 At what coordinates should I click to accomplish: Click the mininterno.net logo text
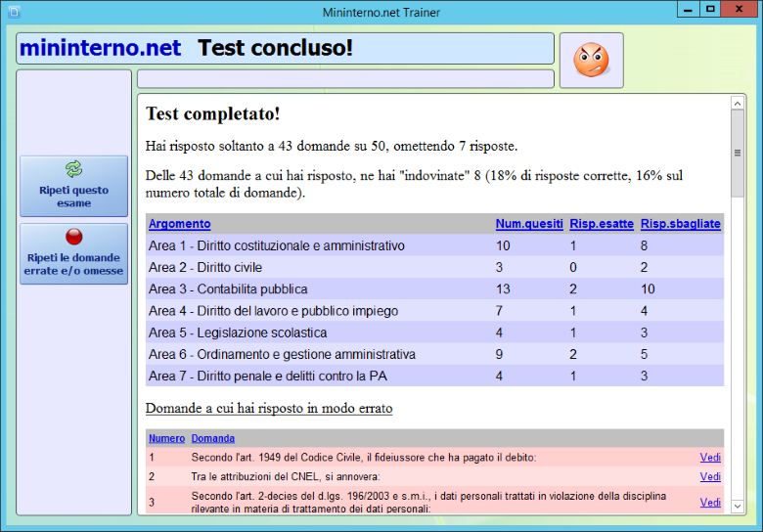[x=101, y=48]
